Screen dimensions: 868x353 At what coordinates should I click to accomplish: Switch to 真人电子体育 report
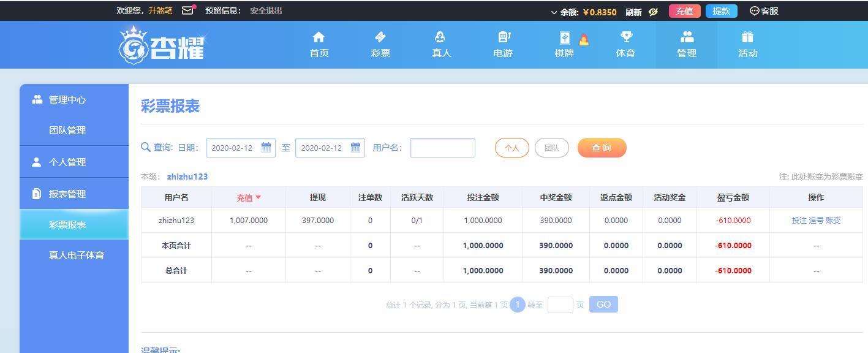76,255
